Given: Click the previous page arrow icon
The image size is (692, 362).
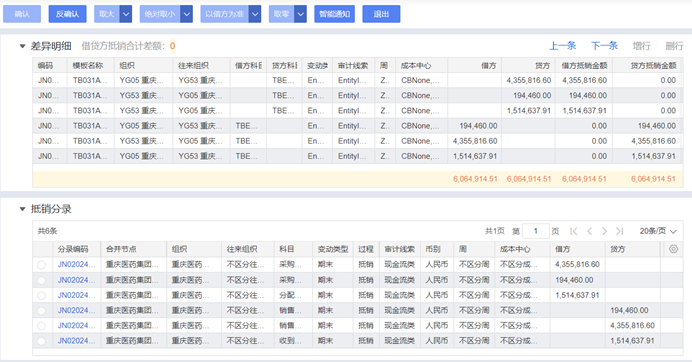Looking at the screenshot, I should [589, 231].
